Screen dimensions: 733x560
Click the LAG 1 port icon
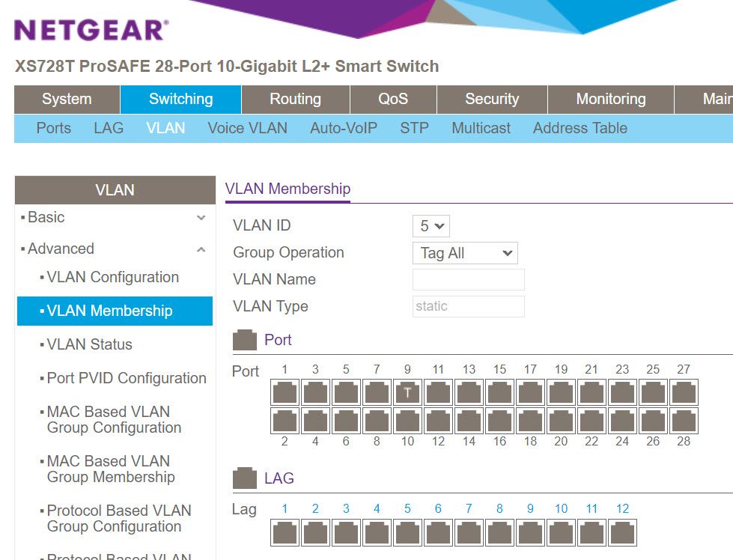point(284,532)
